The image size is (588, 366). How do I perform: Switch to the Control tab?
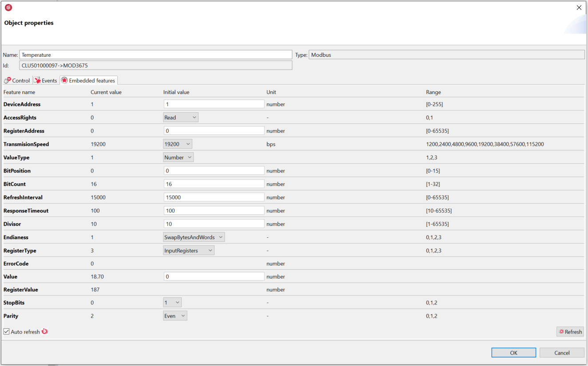coord(17,80)
